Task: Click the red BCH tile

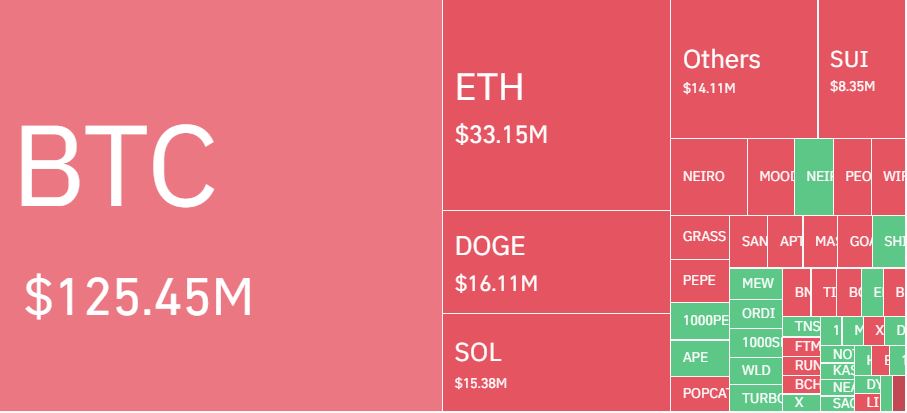Action: pyautogui.click(x=801, y=385)
